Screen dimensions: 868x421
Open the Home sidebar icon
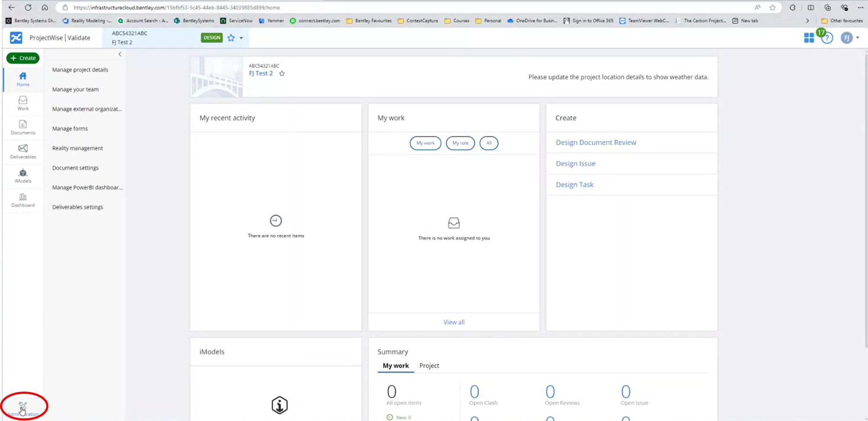[x=23, y=79]
